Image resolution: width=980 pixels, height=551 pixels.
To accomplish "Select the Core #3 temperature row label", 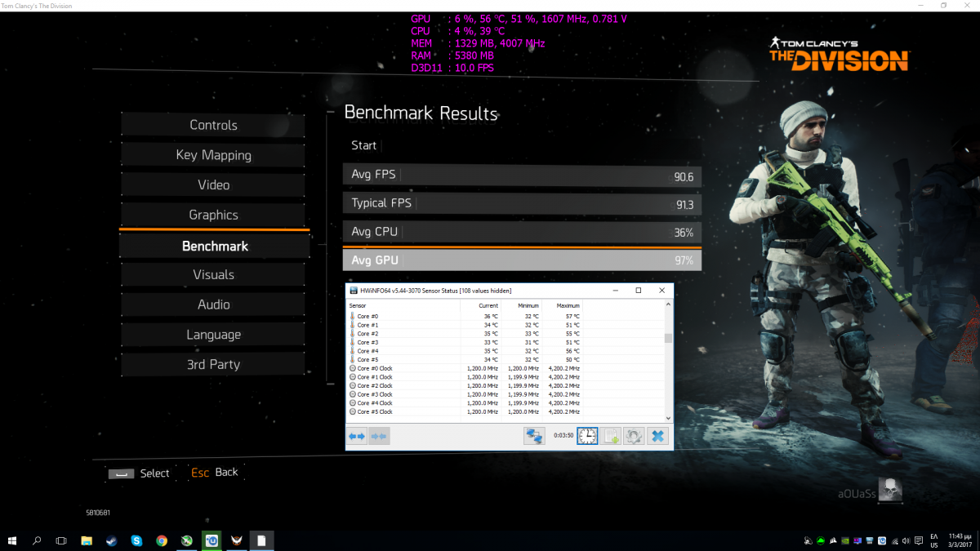I will pos(367,342).
